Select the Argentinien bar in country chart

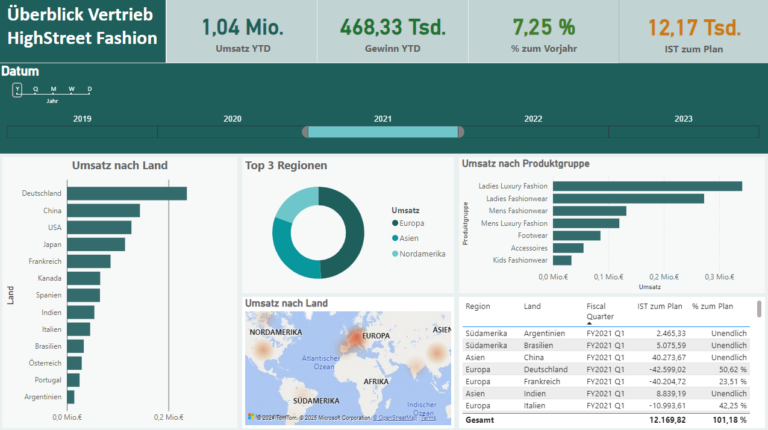(x=71, y=397)
